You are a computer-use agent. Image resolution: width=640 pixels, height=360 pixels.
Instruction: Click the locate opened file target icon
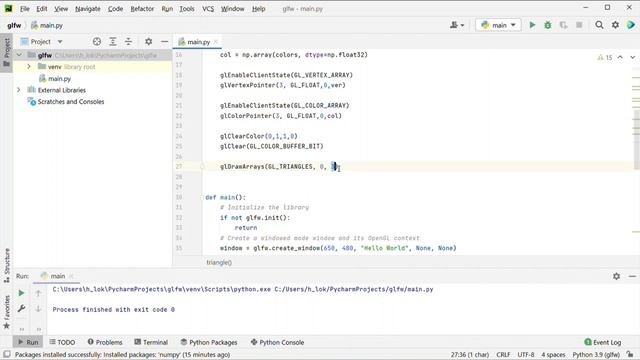pos(97,42)
